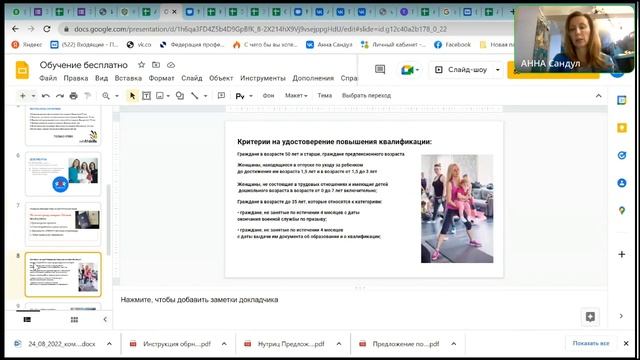Open the Calendar side panel icon
This screenshot has width=640, height=360.
click(x=622, y=100)
